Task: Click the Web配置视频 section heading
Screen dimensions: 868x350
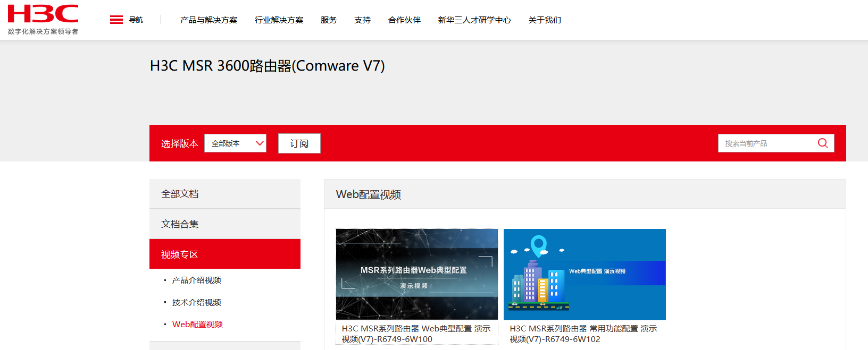Action: [x=369, y=194]
